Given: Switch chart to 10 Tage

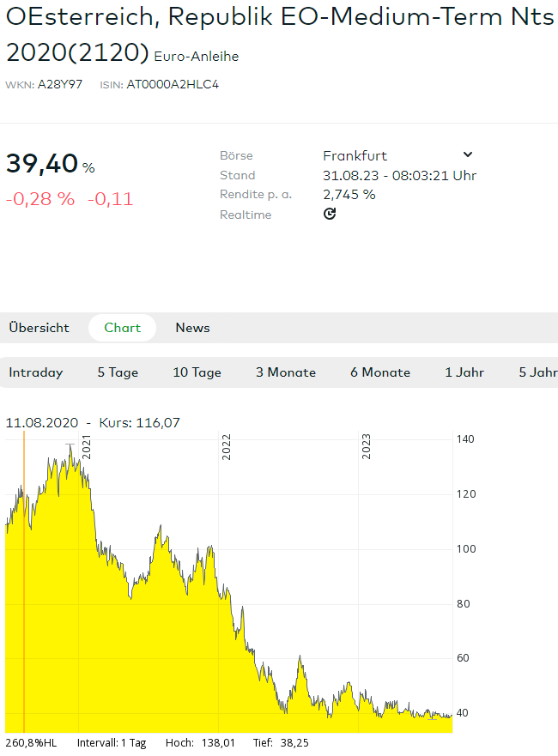Looking at the screenshot, I should [197, 372].
